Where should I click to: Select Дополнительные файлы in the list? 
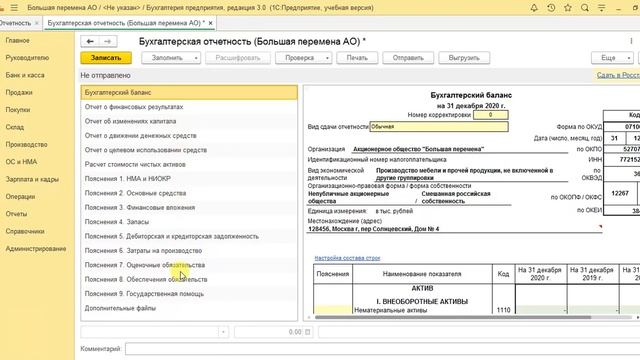[189, 308]
